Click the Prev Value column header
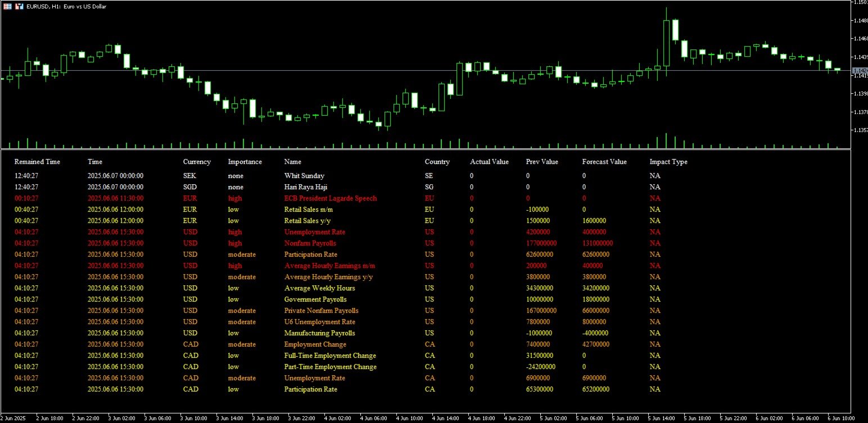 pos(542,162)
